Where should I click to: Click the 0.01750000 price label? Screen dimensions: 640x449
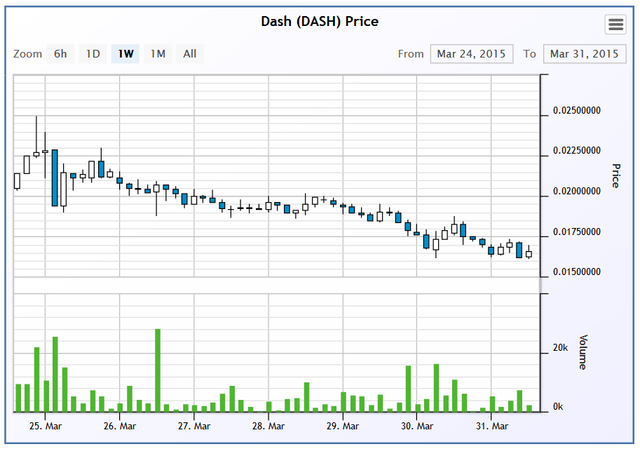pyautogui.click(x=577, y=232)
